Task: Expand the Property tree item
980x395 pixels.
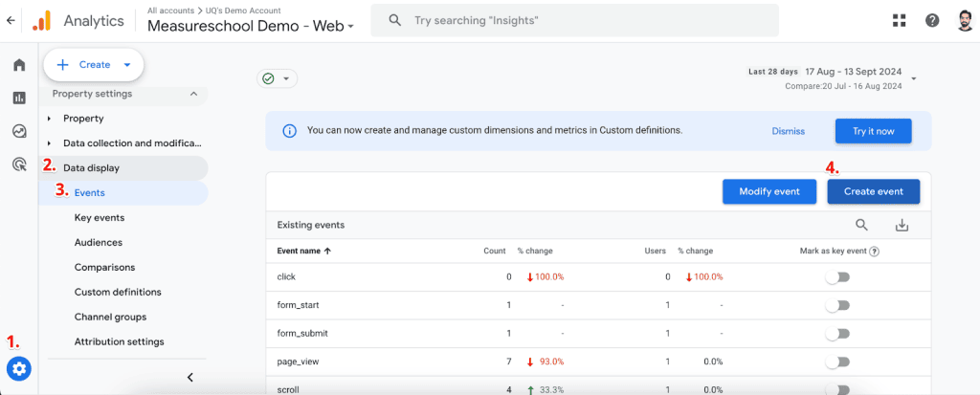Action: tap(50, 119)
